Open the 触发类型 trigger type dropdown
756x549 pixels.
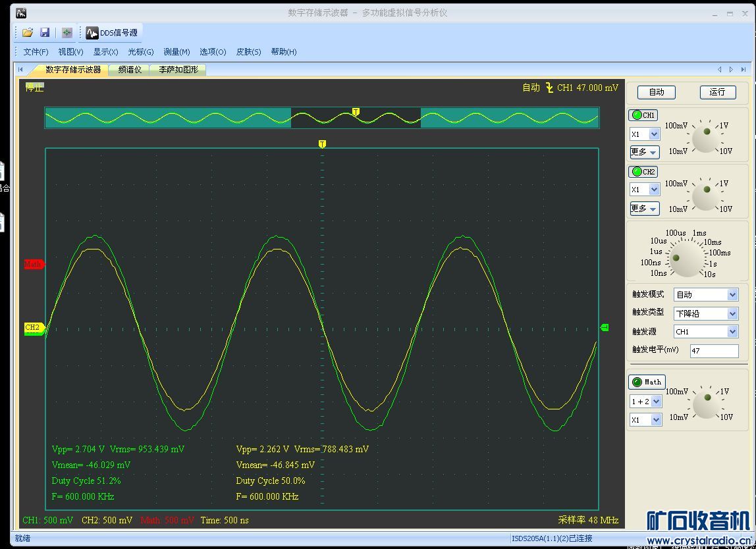[x=732, y=314]
